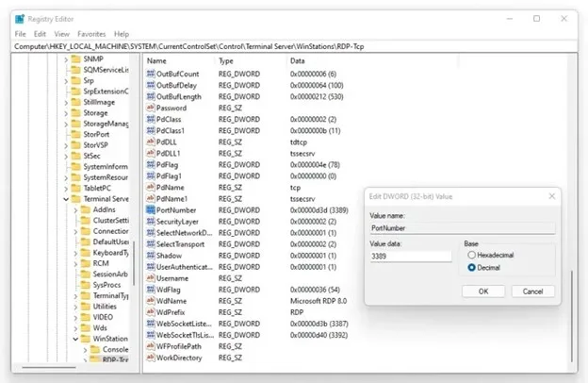Click the tree pane vertical scrollbar

point(134,263)
